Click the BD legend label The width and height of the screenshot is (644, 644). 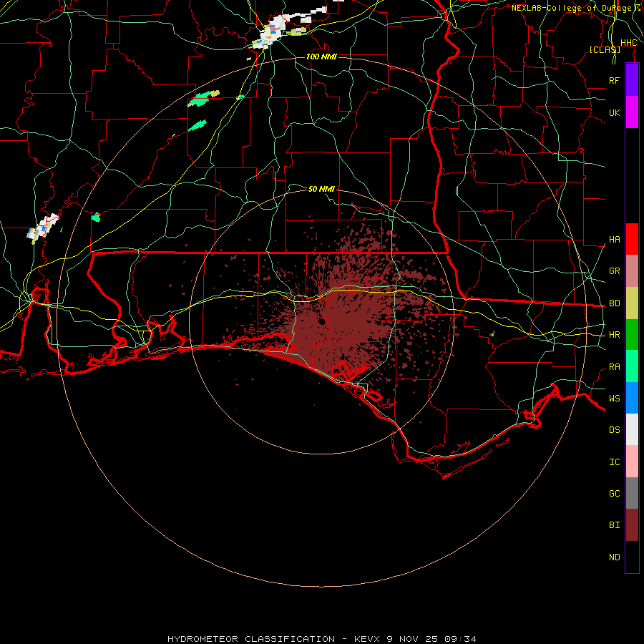614,303
